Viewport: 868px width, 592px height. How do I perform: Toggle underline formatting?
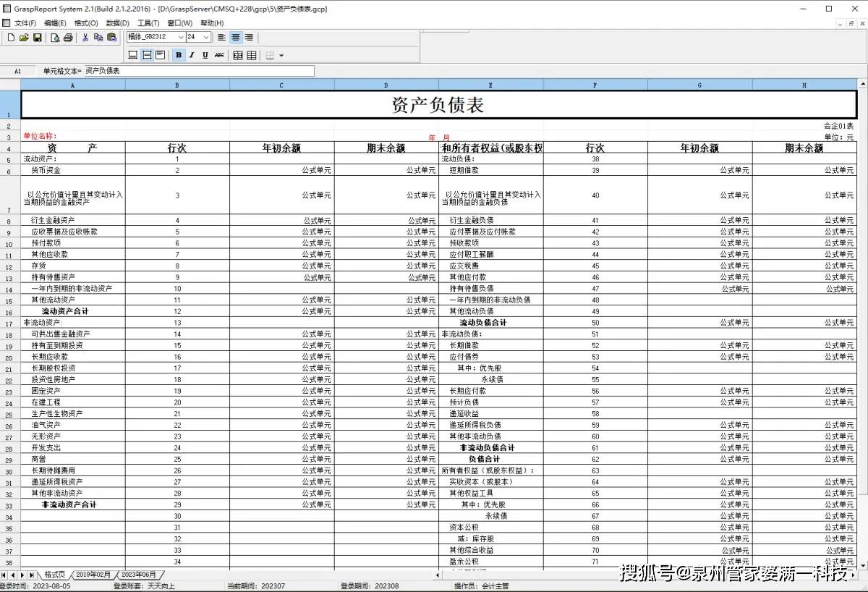[204, 55]
